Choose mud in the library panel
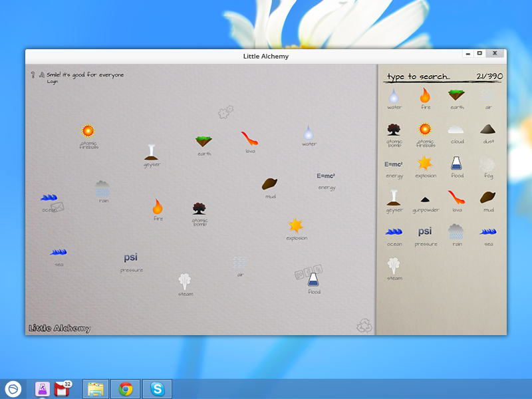This screenshot has width=532, height=399. [x=488, y=202]
